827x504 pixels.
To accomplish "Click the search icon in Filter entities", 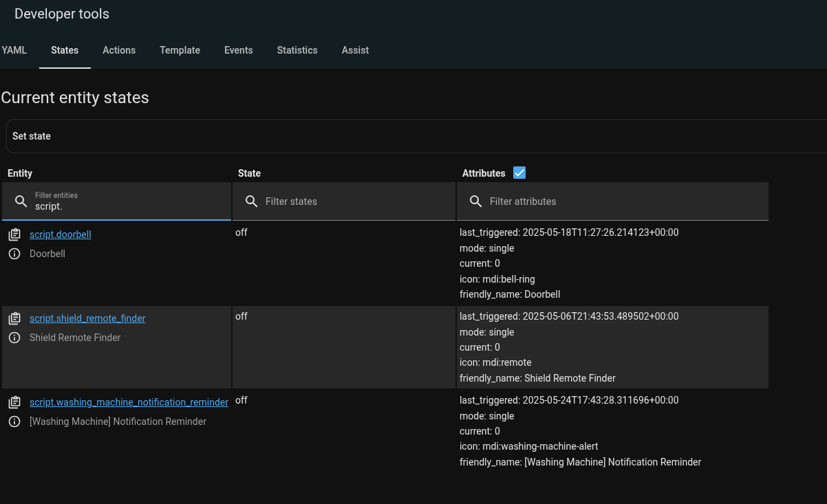I will tap(21, 201).
